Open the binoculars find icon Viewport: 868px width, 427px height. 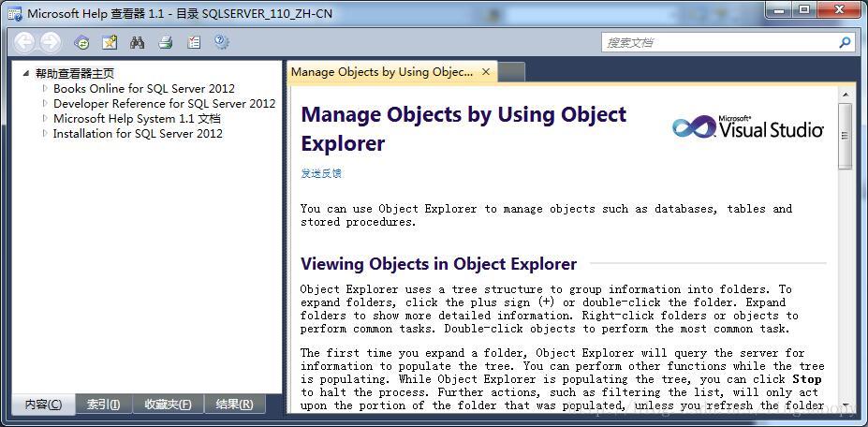click(138, 42)
